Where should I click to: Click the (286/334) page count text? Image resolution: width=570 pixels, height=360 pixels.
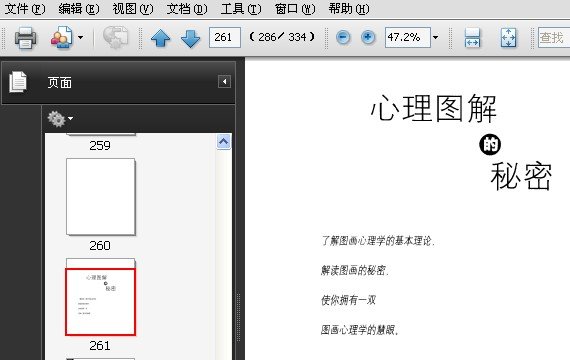(x=282, y=37)
